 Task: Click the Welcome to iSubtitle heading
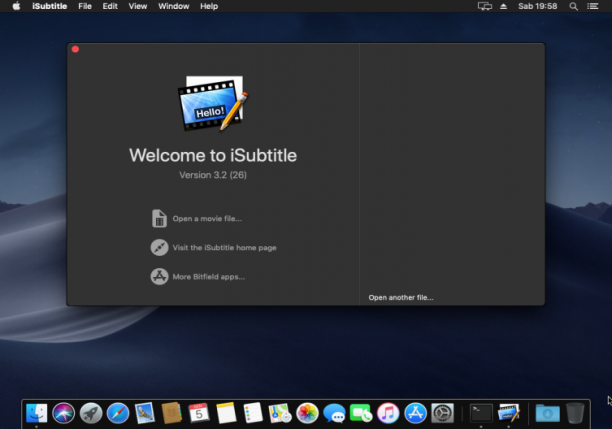[x=213, y=155]
